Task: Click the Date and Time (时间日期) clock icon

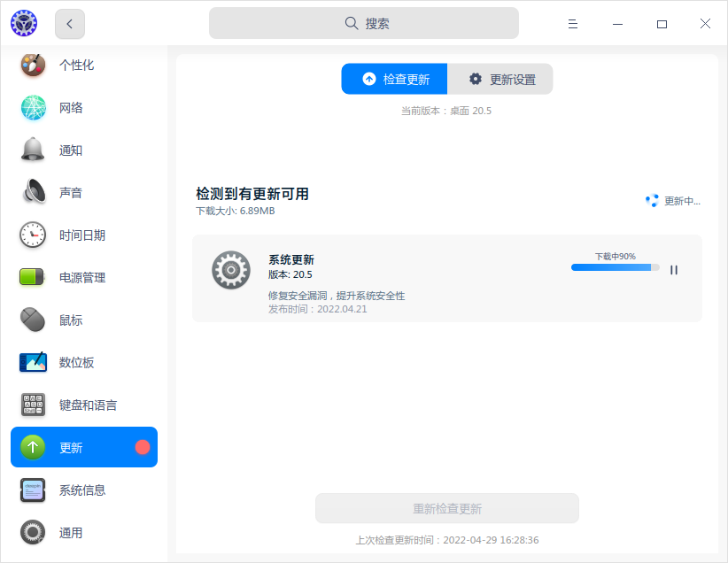Action: (x=33, y=235)
